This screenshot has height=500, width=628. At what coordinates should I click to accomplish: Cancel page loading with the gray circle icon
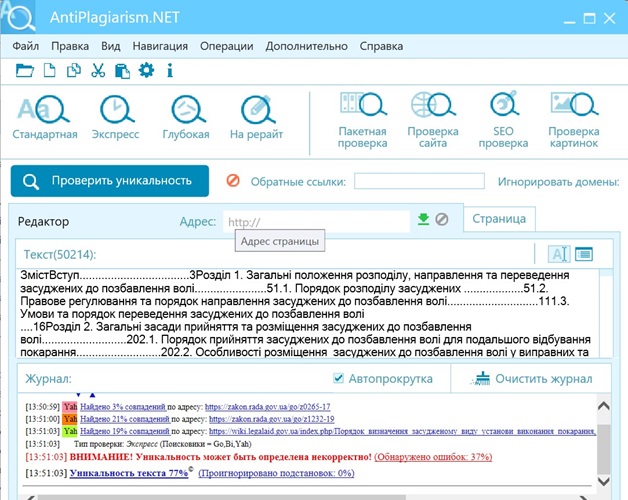click(x=442, y=219)
